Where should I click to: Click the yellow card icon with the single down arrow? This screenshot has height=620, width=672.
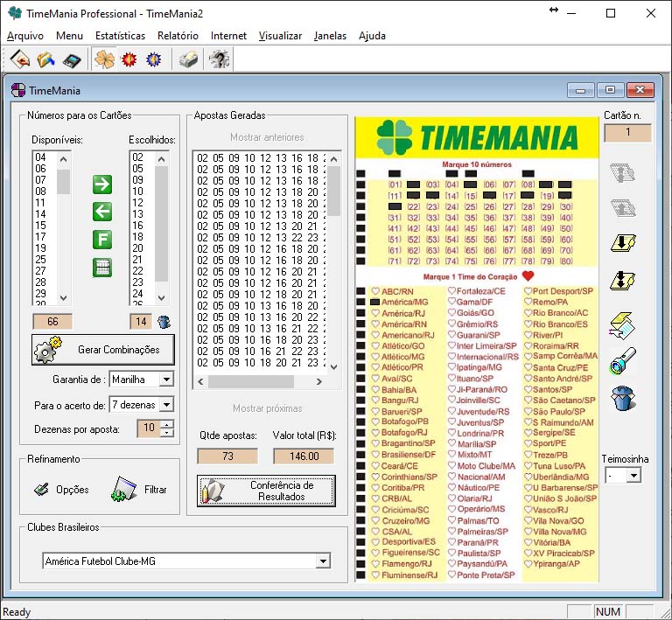tap(623, 242)
